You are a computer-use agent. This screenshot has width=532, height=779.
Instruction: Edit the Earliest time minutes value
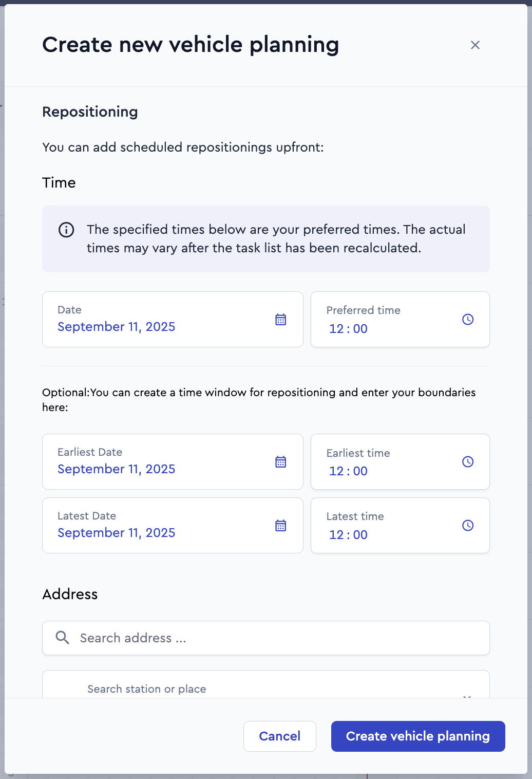click(x=360, y=471)
